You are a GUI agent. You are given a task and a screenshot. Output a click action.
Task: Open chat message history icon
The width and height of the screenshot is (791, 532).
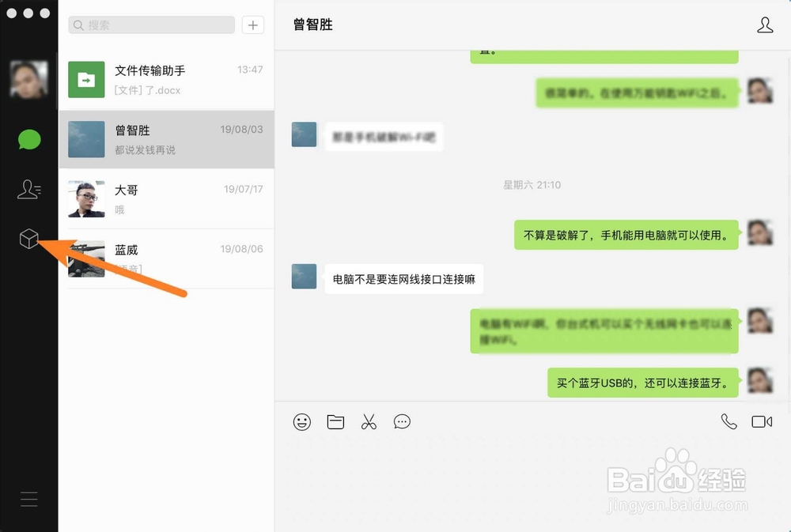tap(402, 422)
